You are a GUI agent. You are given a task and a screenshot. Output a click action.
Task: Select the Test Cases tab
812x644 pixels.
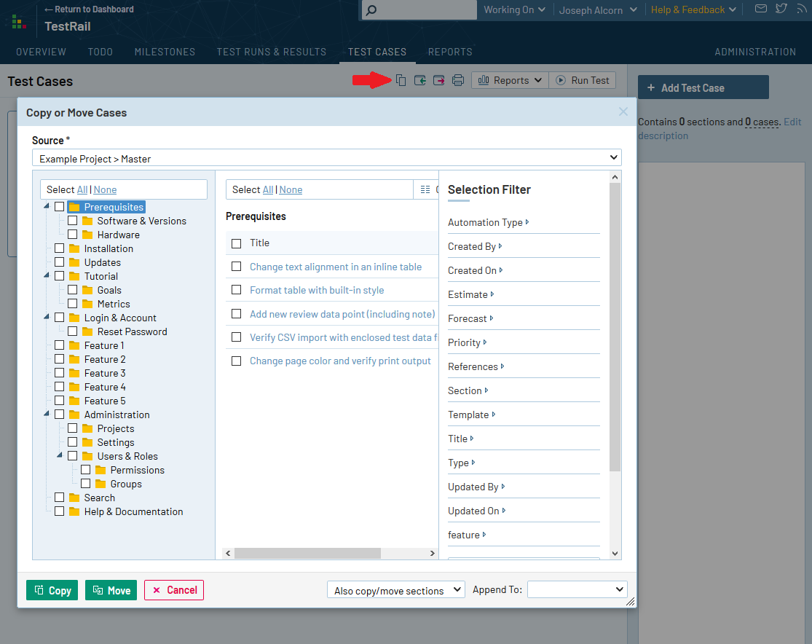point(377,52)
